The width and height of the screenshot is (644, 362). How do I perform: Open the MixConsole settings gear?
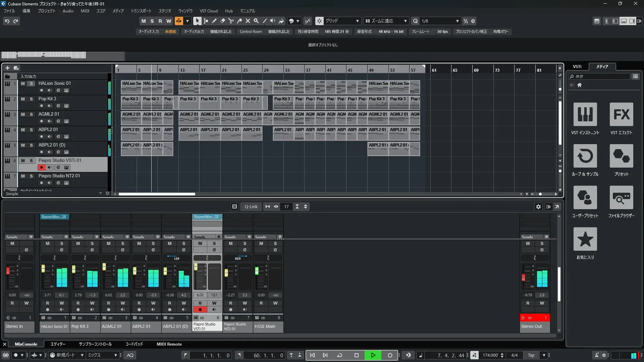pos(538,207)
